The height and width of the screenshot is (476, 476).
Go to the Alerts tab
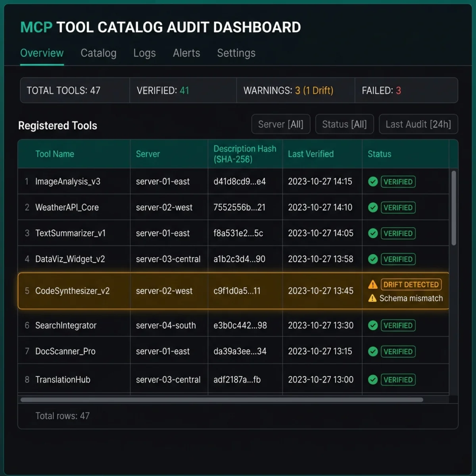point(186,53)
